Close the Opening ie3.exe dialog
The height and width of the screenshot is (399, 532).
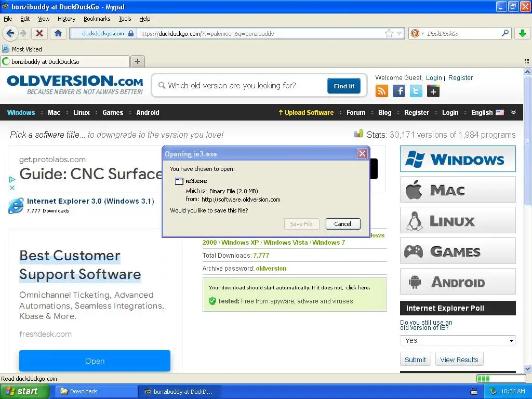pos(362,154)
